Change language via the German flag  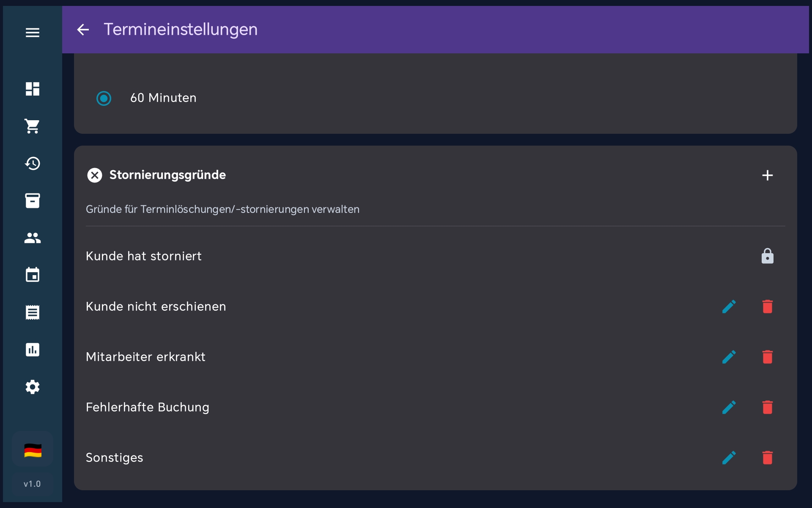click(32, 450)
